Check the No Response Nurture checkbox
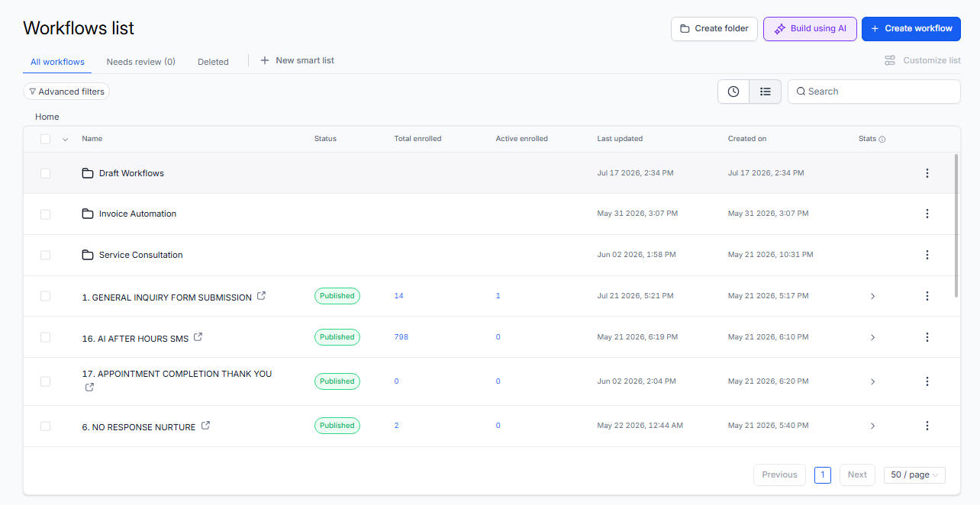This screenshot has height=505, width=980. tap(46, 426)
